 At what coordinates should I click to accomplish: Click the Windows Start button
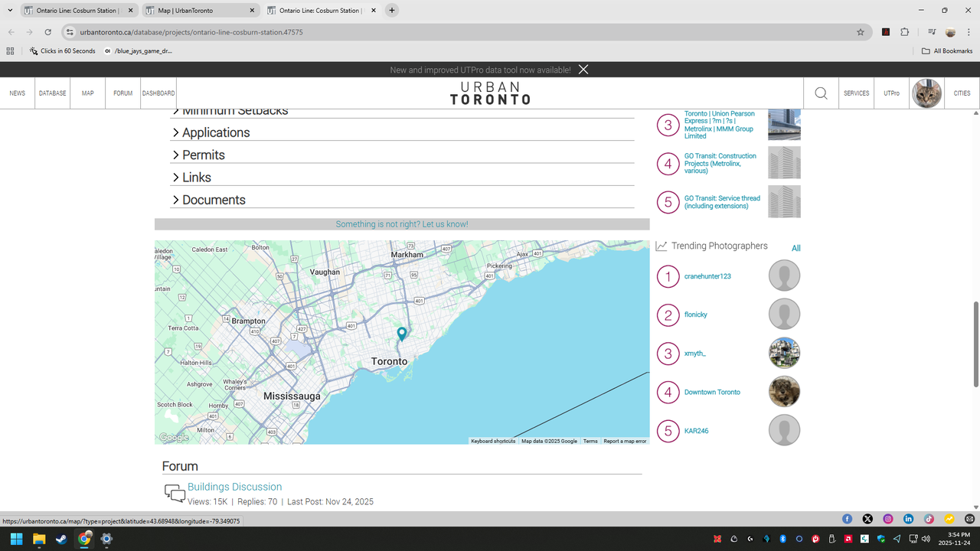(16, 539)
